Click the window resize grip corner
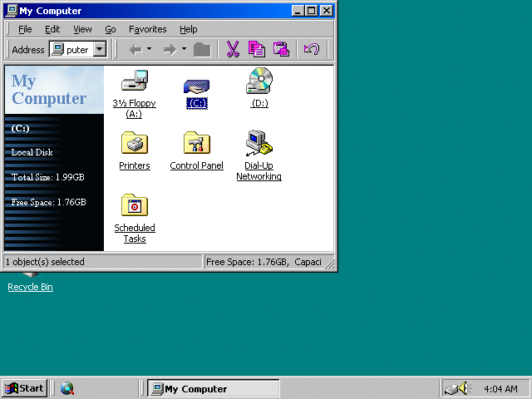The image size is (532, 399). tap(330, 264)
